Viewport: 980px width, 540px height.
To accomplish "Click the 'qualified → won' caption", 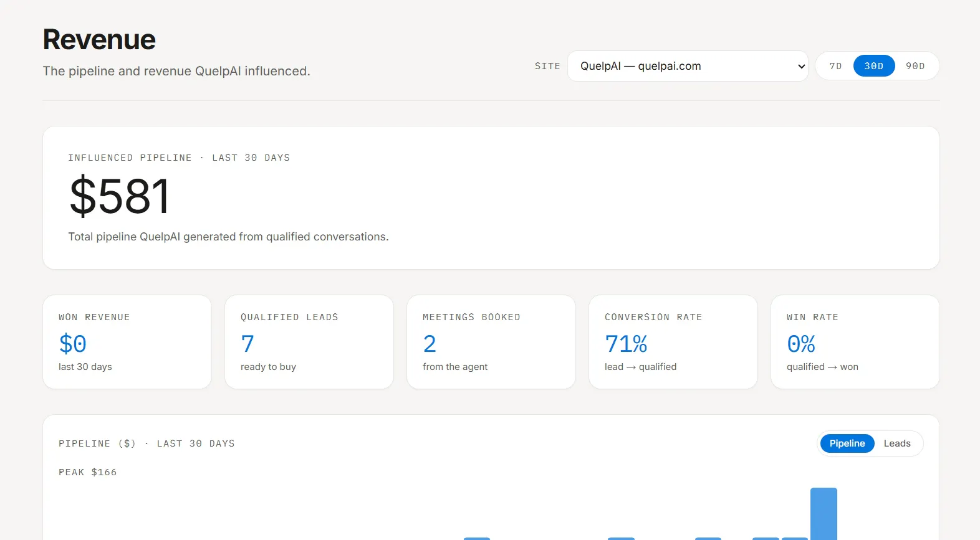I will click(x=822, y=367).
